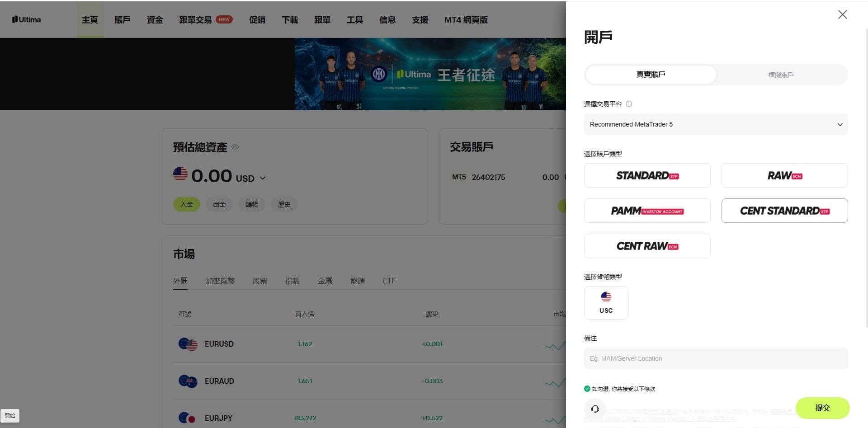Choose the PAMM Investor Account type

click(647, 211)
